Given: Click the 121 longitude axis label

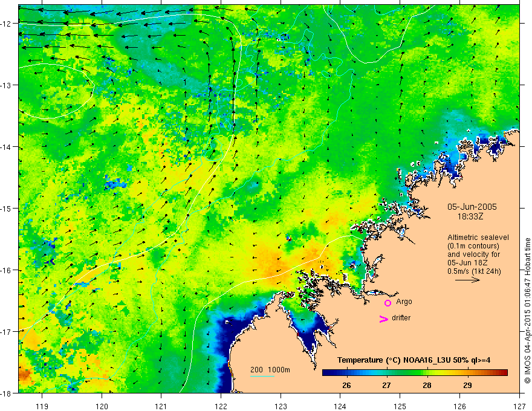Looking at the screenshot, I should pos(161,406).
